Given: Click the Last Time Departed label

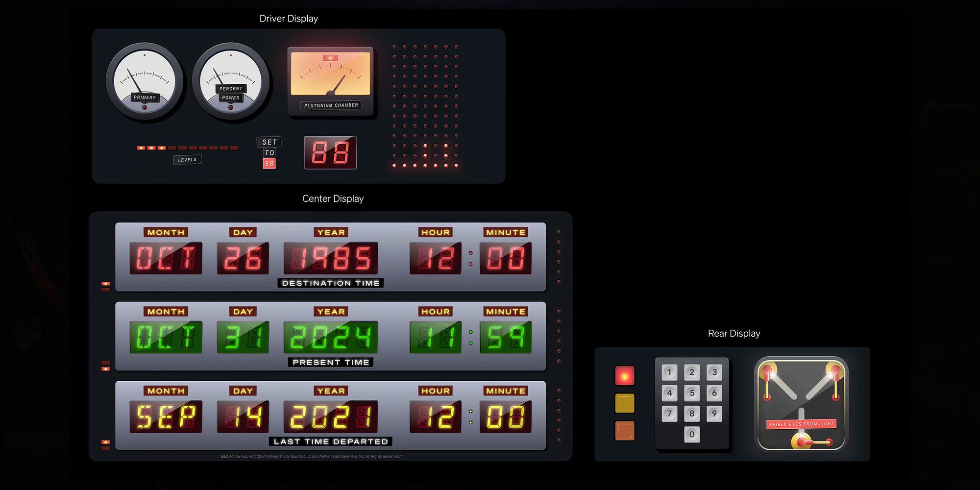Looking at the screenshot, I should click(x=331, y=442).
